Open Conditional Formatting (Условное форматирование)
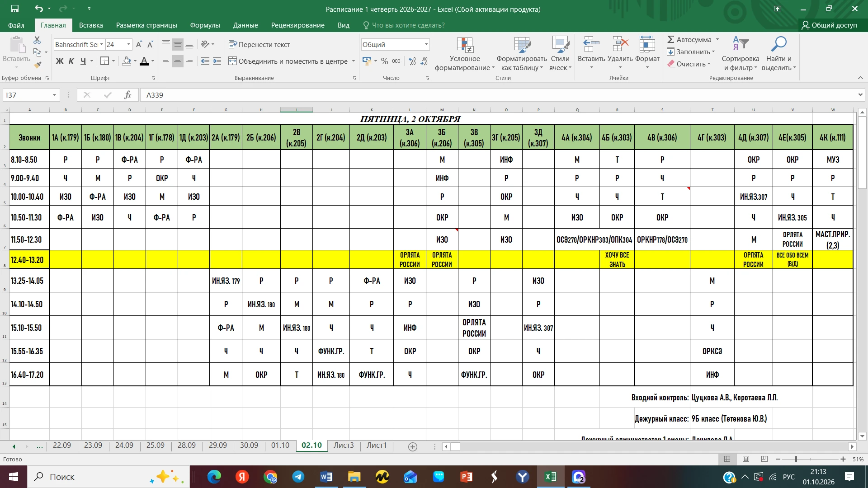The height and width of the screenshot is (488, 868). pyautogui.click(x=465, y=54)
